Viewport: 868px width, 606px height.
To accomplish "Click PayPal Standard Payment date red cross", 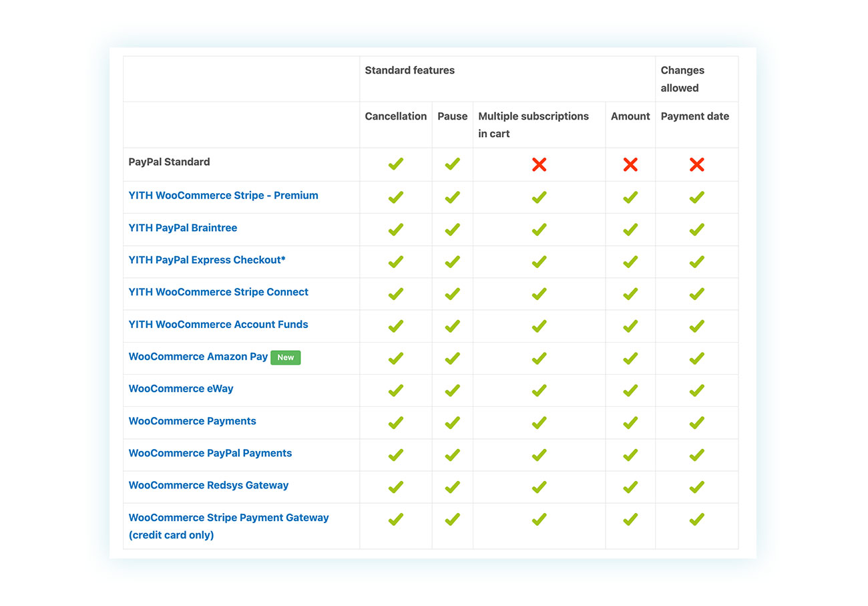I will pos(697,164).
